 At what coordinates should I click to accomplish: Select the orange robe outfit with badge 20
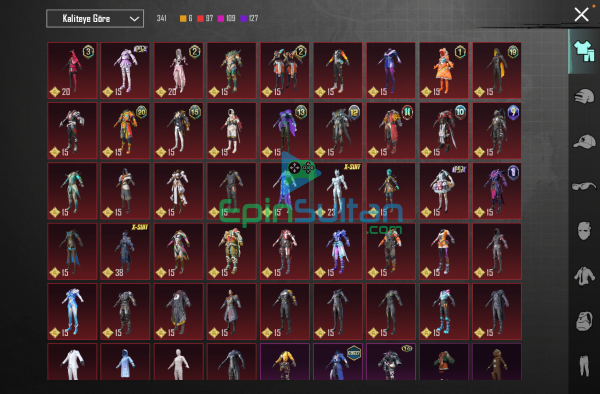tap(125, 130)
